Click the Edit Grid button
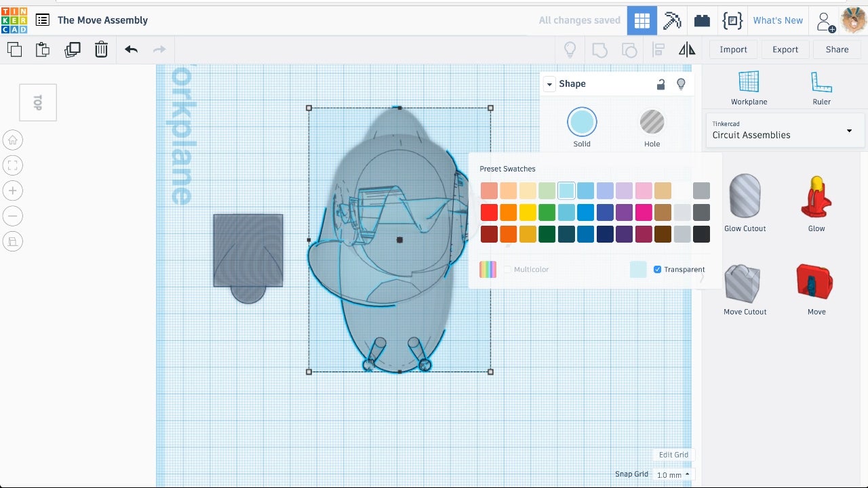Image resolution: width=868 pixels, height=488 pixels. pyautogui.click(x=673, y=455)
